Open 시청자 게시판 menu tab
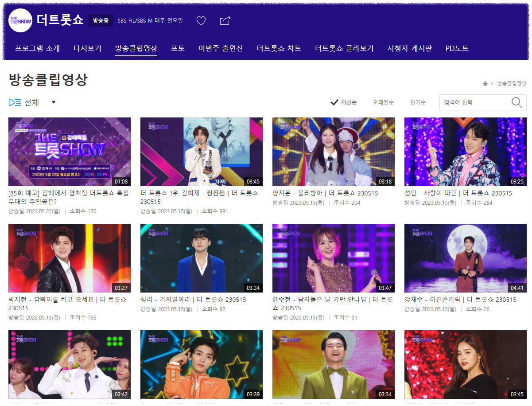This screenshot has height=406, width=532. [x=410, y=48]
